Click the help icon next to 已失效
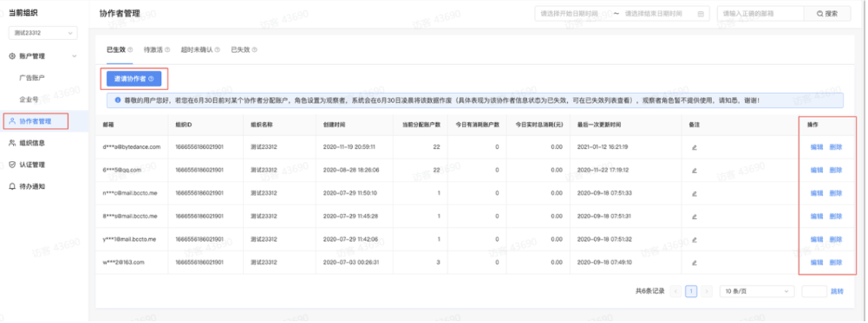 [254, 49]
